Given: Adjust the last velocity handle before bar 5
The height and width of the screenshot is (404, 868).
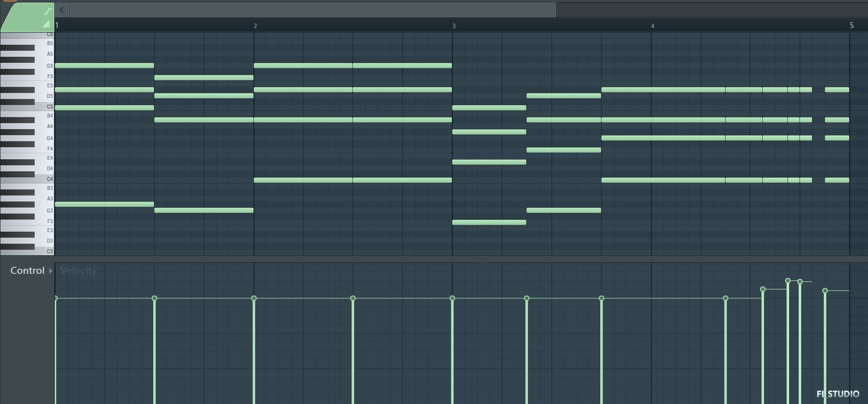Looking at the screenshot, I should pyautogui.click(x=825, y=290).
